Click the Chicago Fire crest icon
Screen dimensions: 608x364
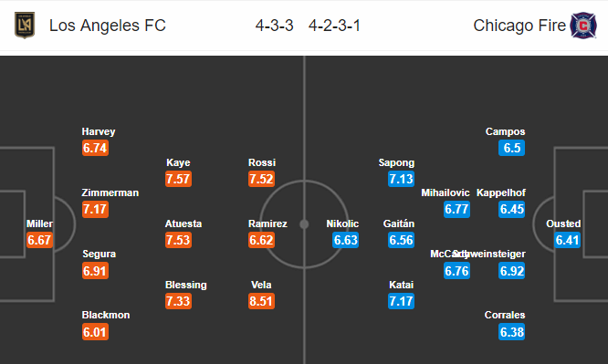(583, 26)
